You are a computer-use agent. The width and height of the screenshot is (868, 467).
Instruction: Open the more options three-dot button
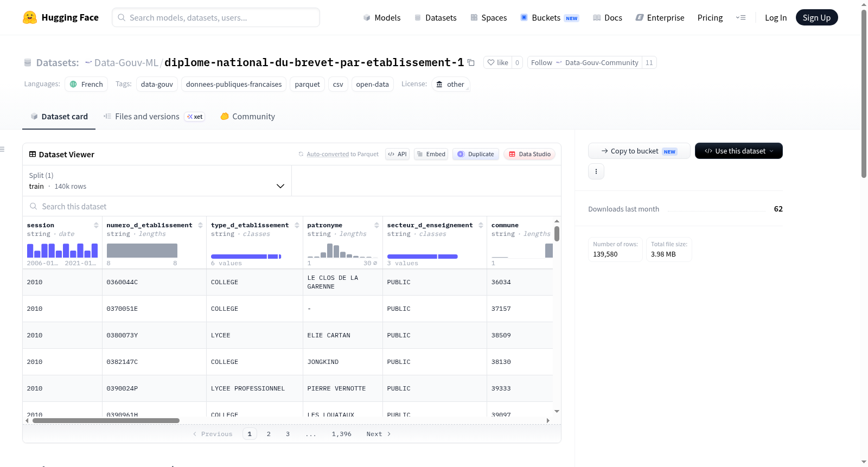coord(596,171)
